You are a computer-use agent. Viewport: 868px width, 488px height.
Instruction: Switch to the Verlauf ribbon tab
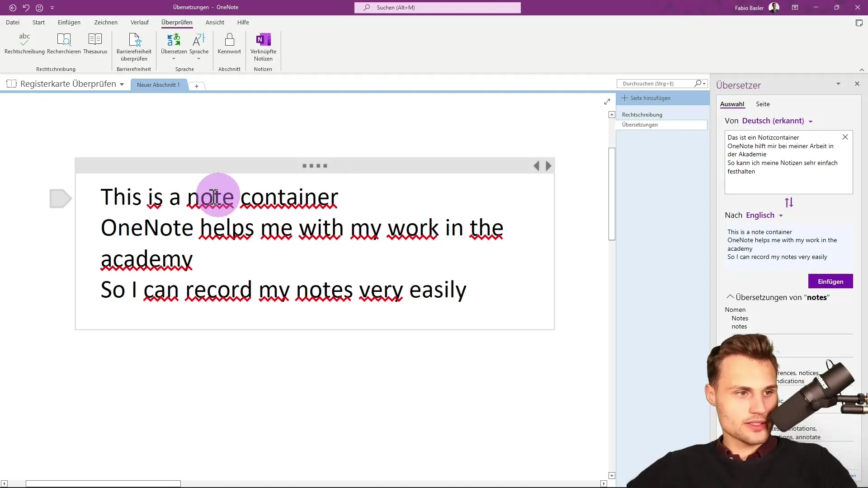point(140,22)
